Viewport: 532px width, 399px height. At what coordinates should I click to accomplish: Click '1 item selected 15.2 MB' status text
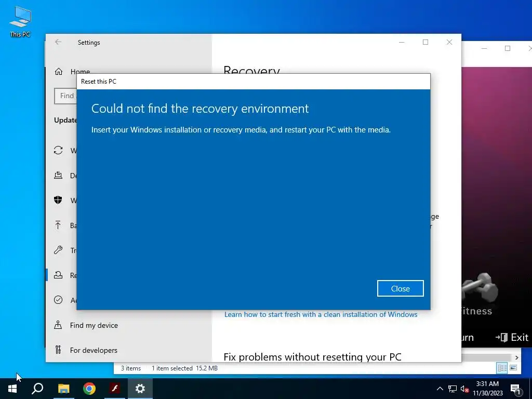(x=184, y=368)
